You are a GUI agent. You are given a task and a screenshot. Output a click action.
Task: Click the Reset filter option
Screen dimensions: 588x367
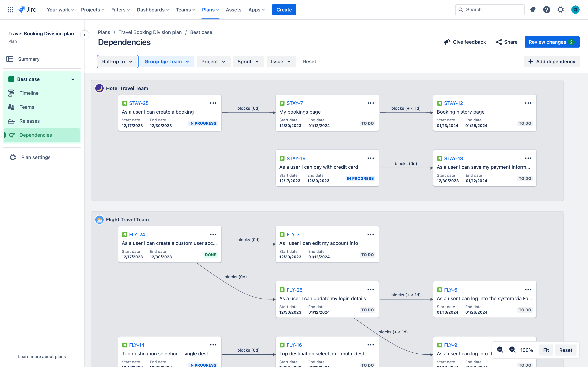(309, 62)
